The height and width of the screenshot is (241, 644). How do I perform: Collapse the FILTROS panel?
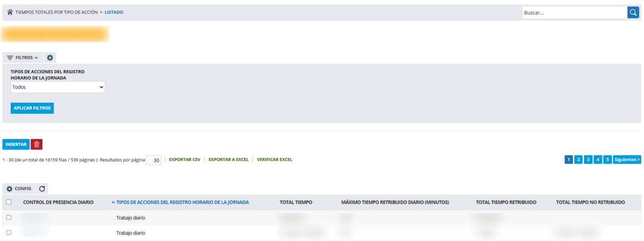(x=23, y=58)
